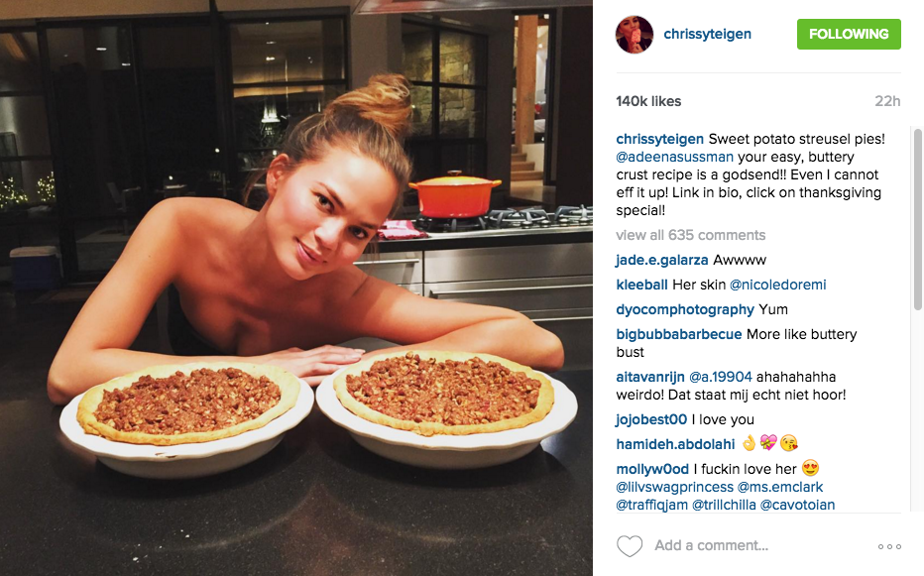The height and width of the screenshot is (576, 924).
Task: Click the @nicoledoremi mention
Action: pyautogui.click(x=778, y=285)
